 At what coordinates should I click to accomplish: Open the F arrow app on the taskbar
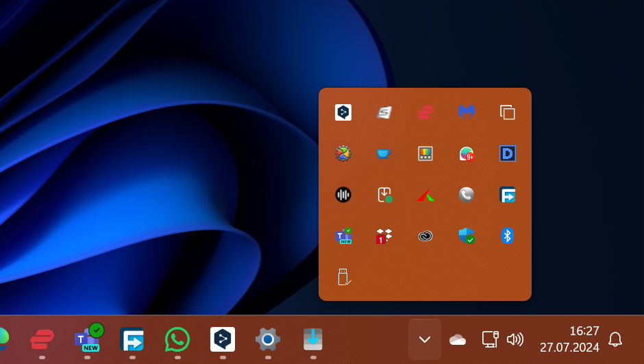pos(132,339)
